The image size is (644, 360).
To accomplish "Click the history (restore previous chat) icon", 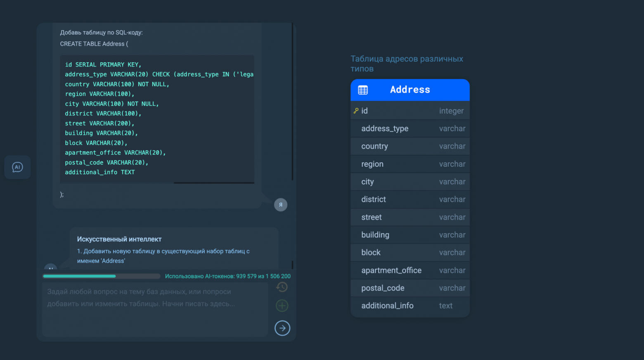I will [282, 287].
